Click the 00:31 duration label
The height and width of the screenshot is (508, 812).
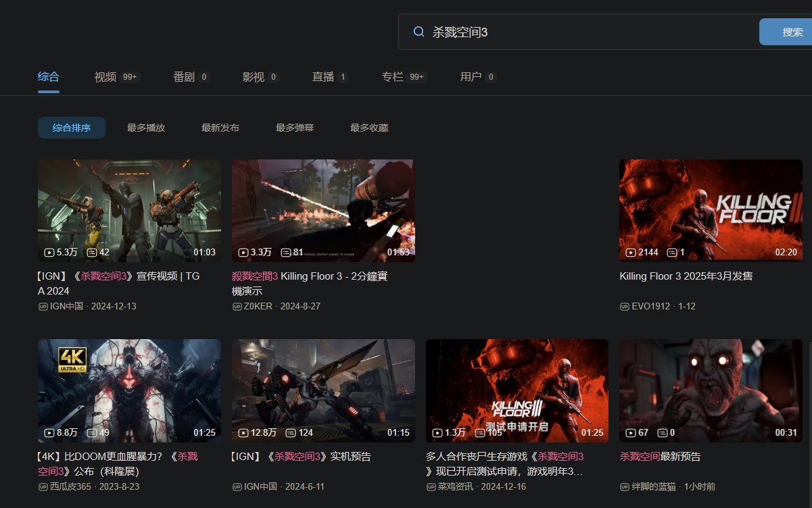click(x=786, y=432)
